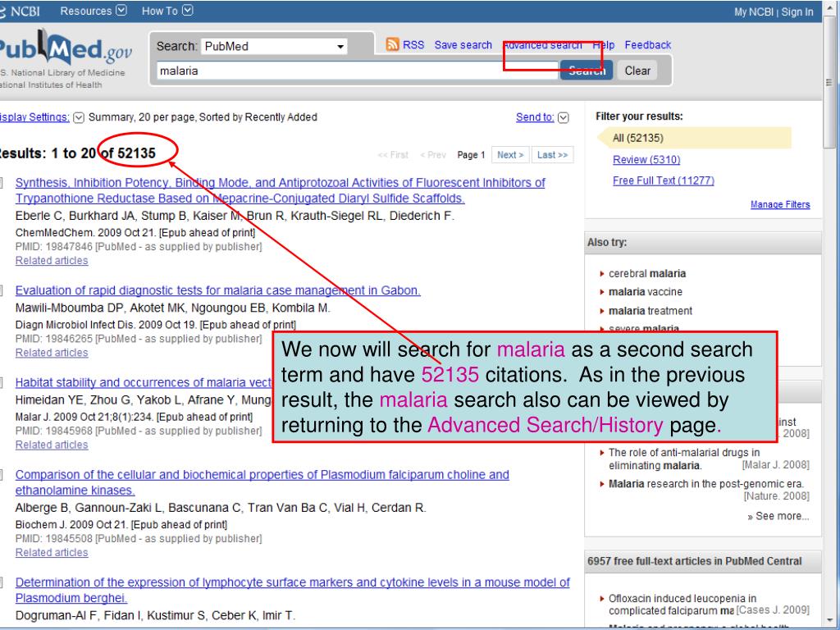Viewport: 840px width, 630px height.
Task: Select the Review (5310) filter
Action: 646,160
